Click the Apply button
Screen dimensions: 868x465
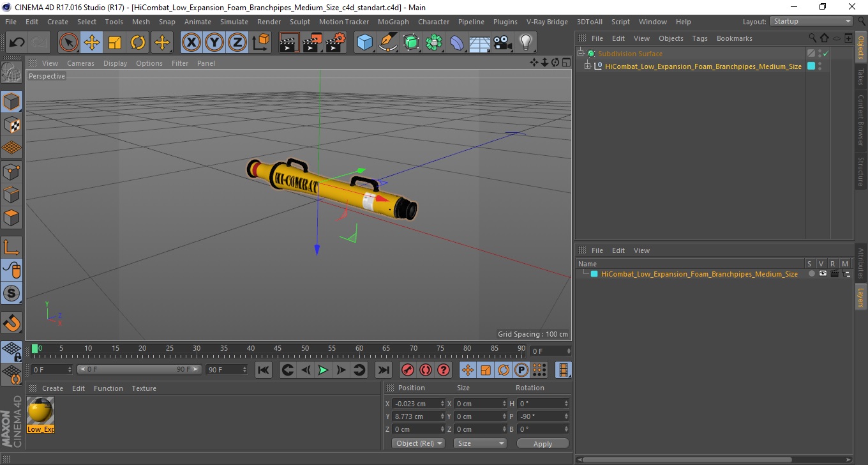coord(542,443)
